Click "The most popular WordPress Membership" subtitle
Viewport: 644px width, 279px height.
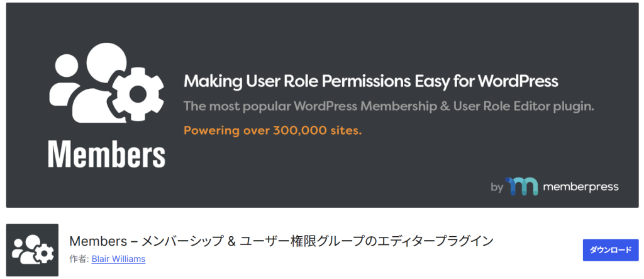coord(389,106)
